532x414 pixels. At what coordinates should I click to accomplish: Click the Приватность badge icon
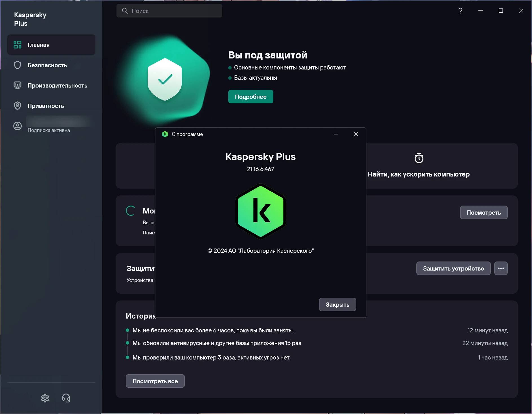(x=17, y=106)
